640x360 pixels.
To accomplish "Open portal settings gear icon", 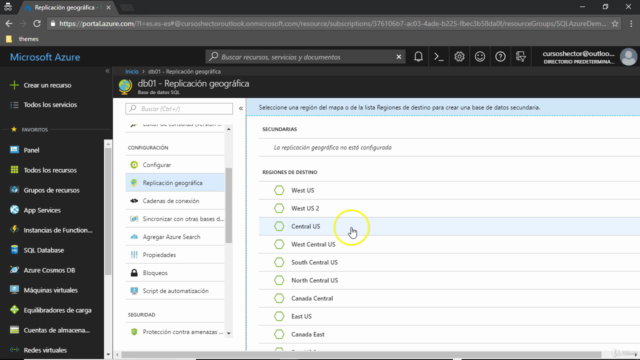I will [459, 57].
